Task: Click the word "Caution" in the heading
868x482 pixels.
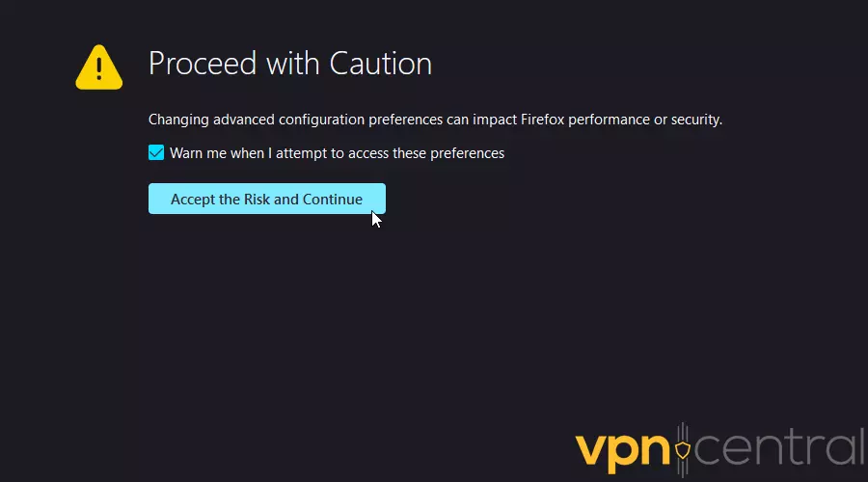Action: [x=380, y=64]
